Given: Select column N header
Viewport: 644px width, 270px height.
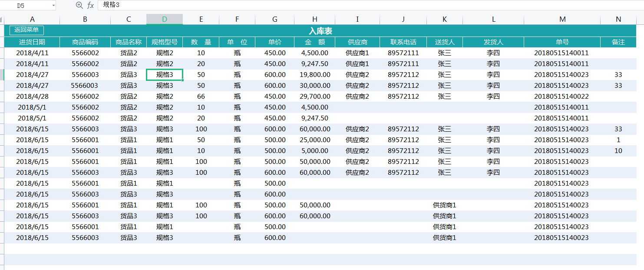Looking at the screenshot, I should click(618, 19).
